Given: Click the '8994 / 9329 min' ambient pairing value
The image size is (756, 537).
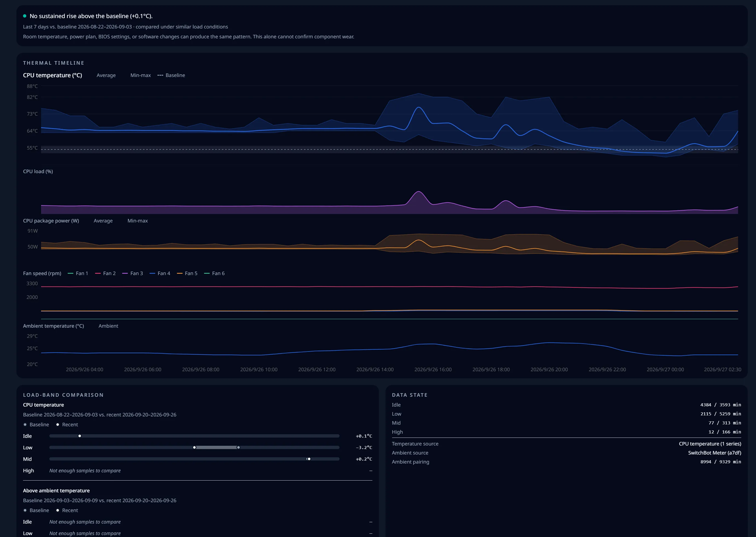Looking at the screenshot, I should click(x=721, y=462).
